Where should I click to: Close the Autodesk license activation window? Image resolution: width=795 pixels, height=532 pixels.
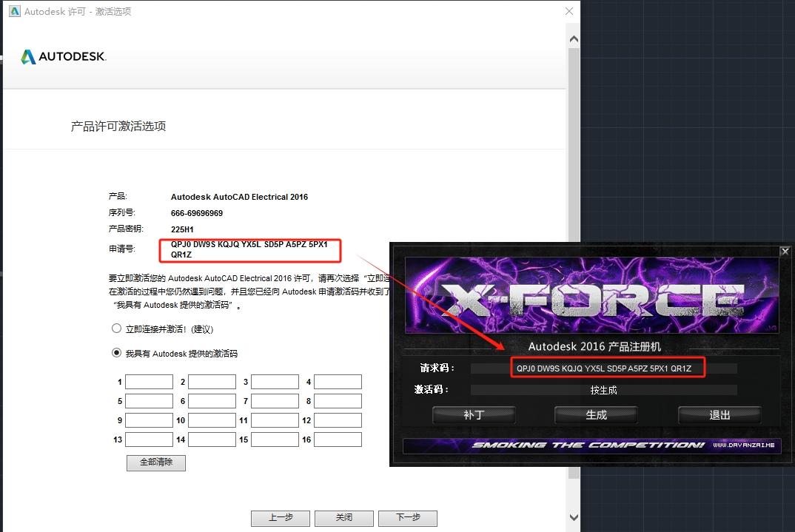pos(568,11)
